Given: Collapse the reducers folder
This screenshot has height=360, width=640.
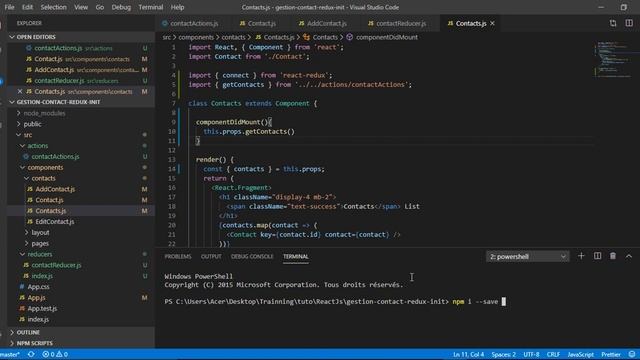Looking at the screenshot, I should pos(40,254).
